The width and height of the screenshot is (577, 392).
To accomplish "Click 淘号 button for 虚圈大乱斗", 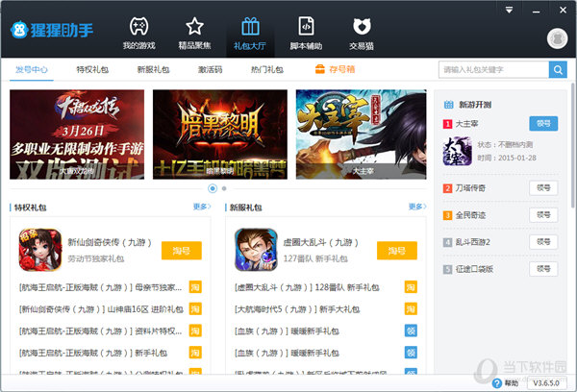I will pos(397,251).
